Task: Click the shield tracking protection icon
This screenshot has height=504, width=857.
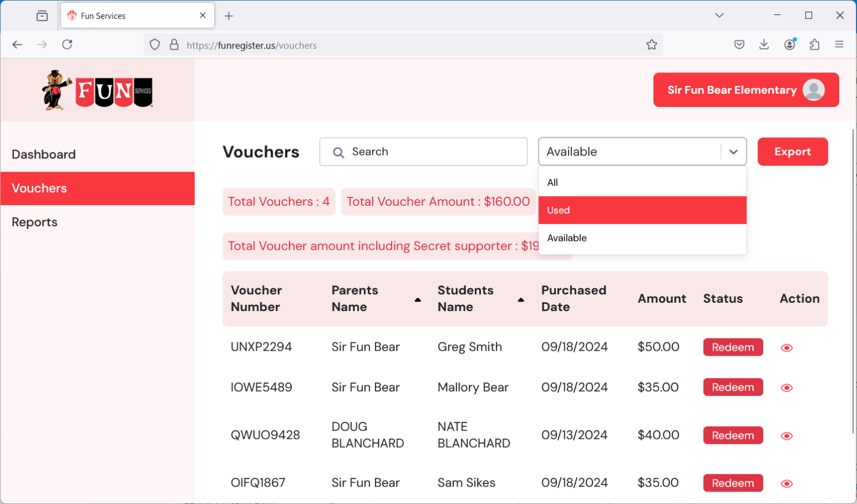Action: point(155,45)
